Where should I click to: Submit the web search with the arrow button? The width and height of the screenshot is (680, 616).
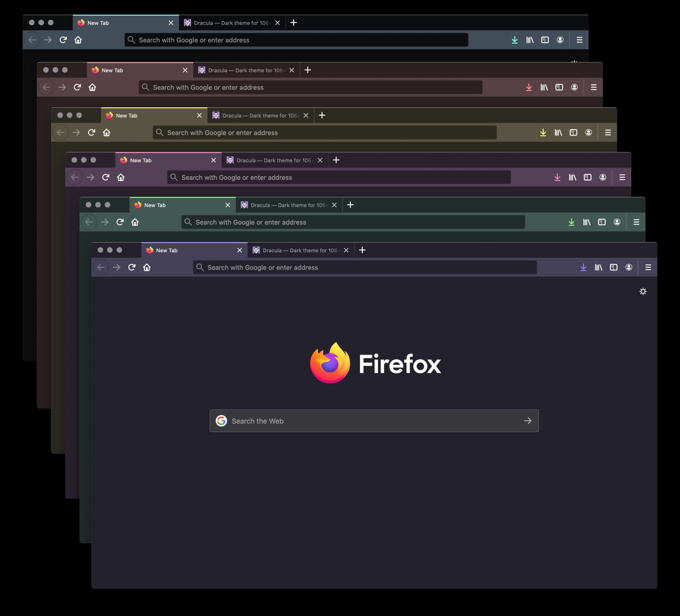(527, 421)
